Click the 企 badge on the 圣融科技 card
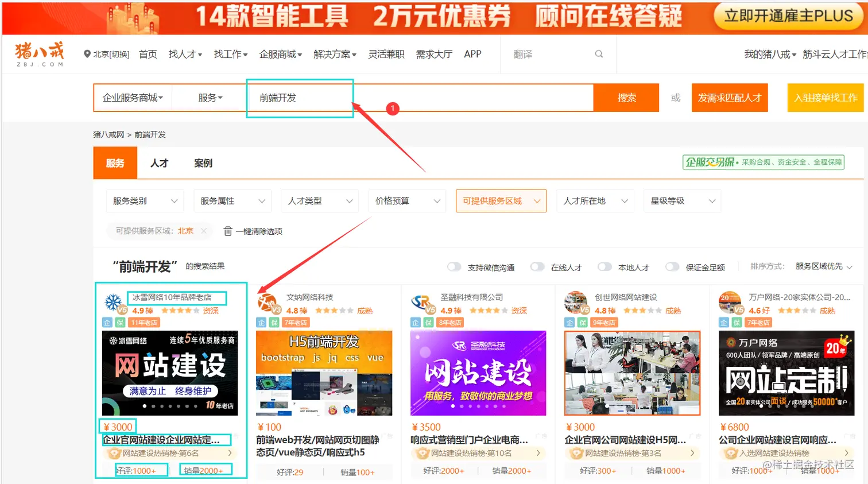Image resolution: width=868 pixels, height=484 pixels. tap(416, 323)
